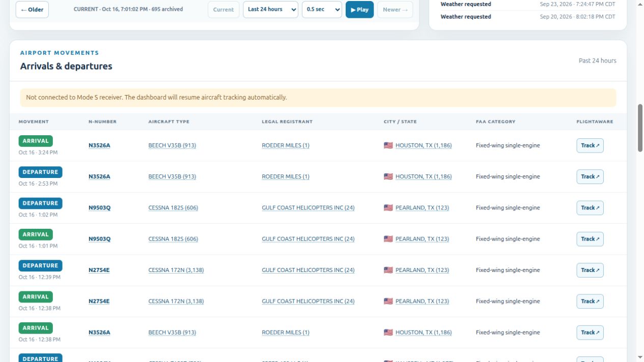Viewport: 644px width, 362px height.
Task: Open ROEDER MILES (1) in 3:24 PM row
Action: point(286,145)
